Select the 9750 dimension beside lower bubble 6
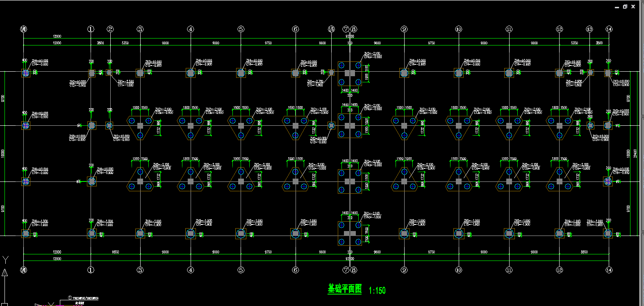644x306 pixels. tap(268, 252)
